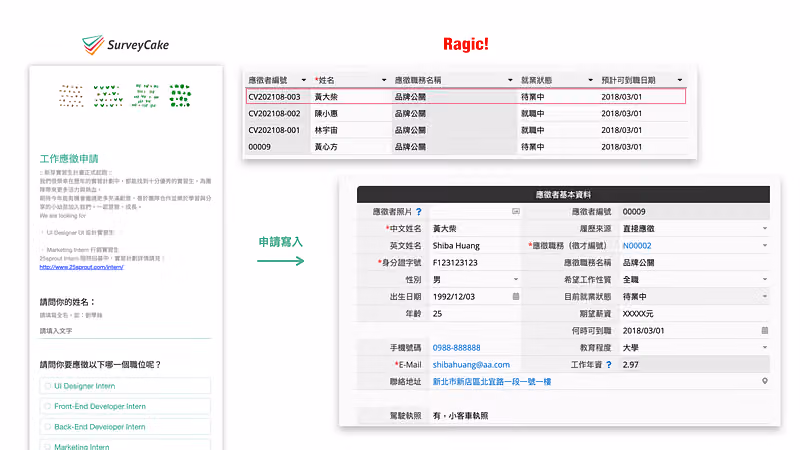Click the SurveyCake logo

pyautogui.click(x=126, y=45)
